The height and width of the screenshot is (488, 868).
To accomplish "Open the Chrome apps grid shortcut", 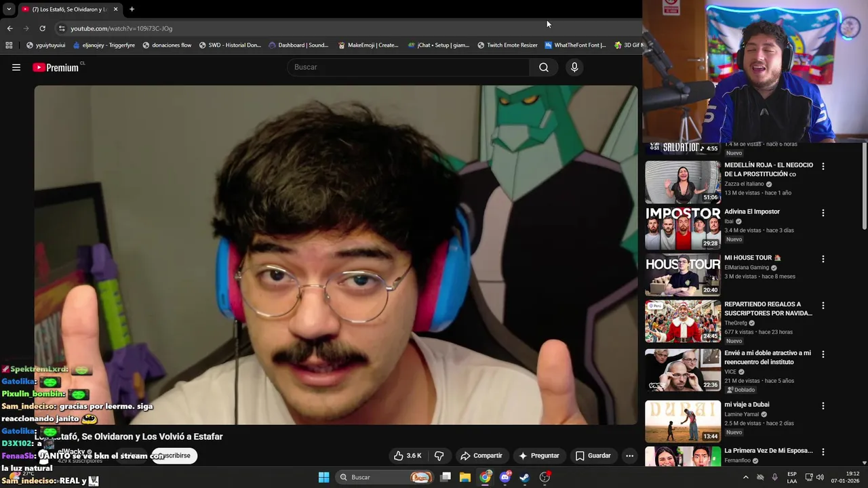I will (9, 45).
